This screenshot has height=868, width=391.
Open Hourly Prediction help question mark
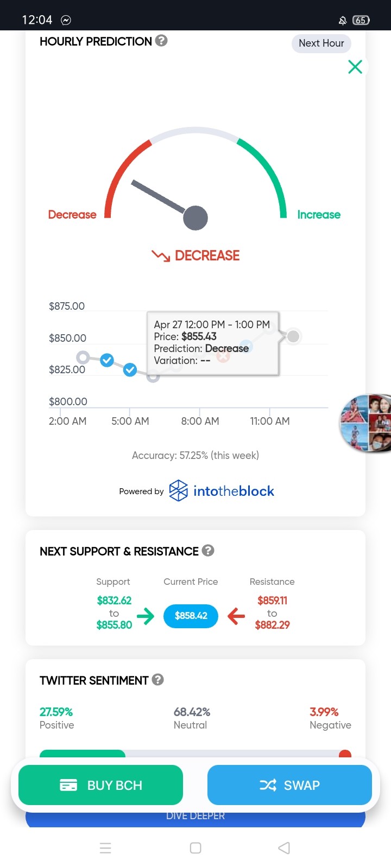coord(161,41)
